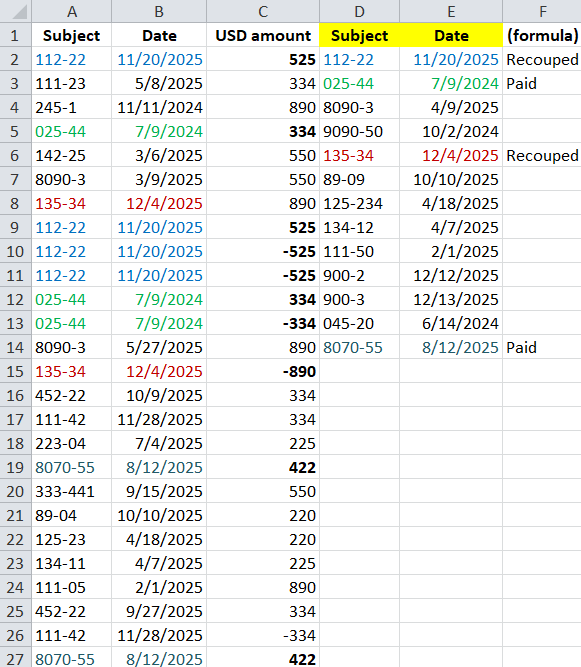Click the yellow Date header cell
Image resolution: width=581 pixels, height=667 pixels.
[x=451, y=35]
